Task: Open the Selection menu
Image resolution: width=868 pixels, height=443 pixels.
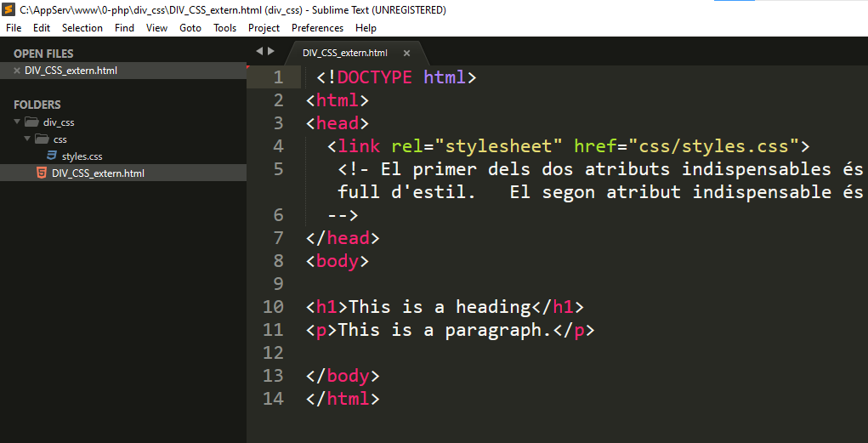Action: point(82,28)
